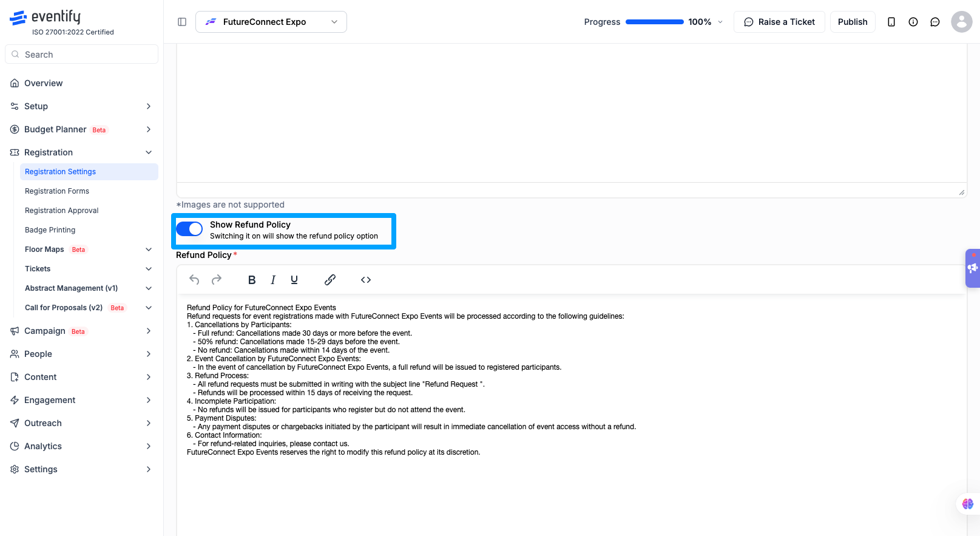Click resize handle of upper text area
Viewport: 980px width, 536px height.
coord(962,192)
